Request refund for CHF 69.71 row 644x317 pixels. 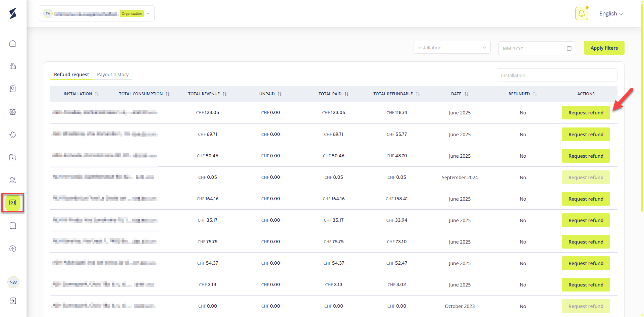coord(586,135)
